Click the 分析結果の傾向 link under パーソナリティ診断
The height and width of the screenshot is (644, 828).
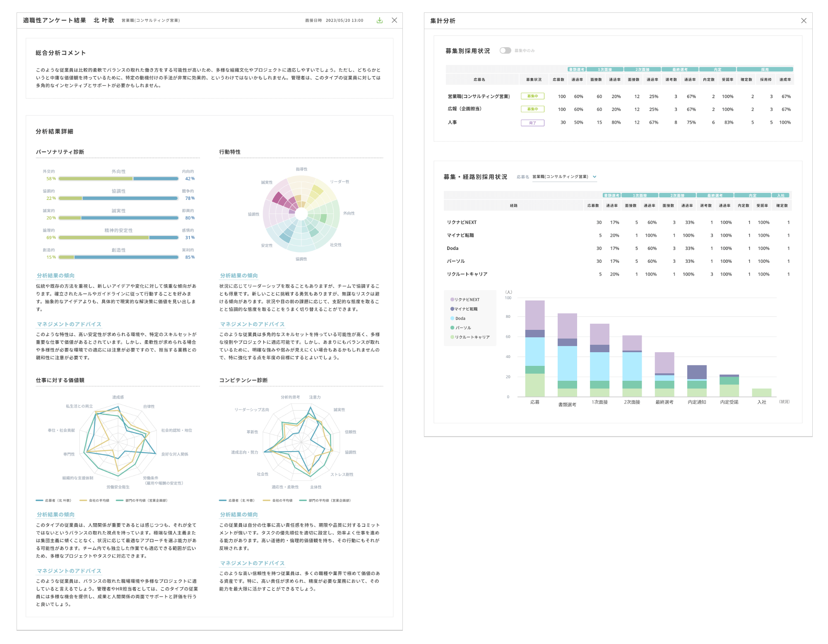pos(55,276)
